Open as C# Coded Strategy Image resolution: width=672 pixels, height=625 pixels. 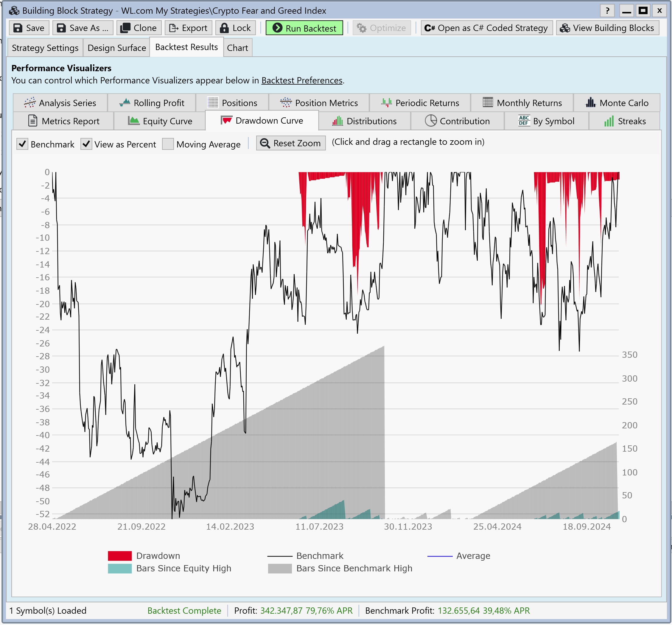click(486, 28)
